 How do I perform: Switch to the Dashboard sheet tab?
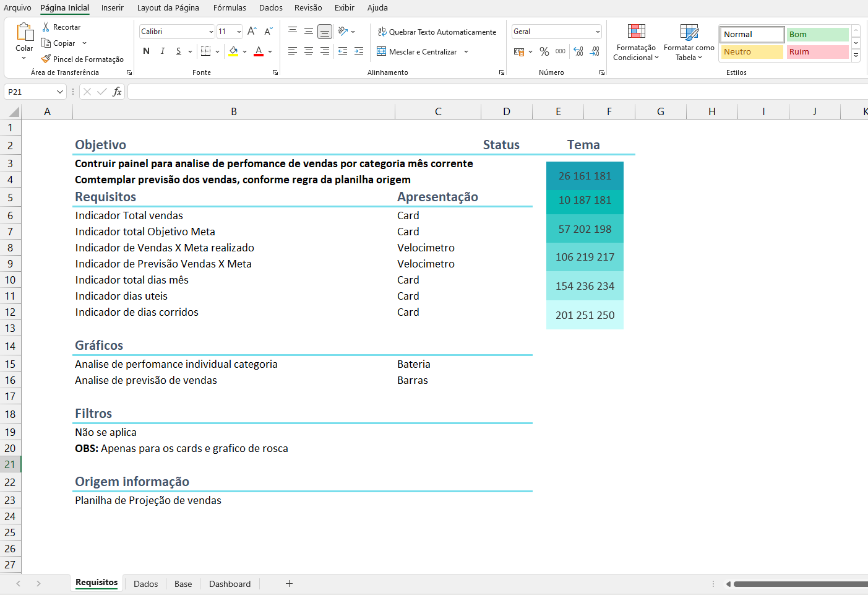pos(230,584)
